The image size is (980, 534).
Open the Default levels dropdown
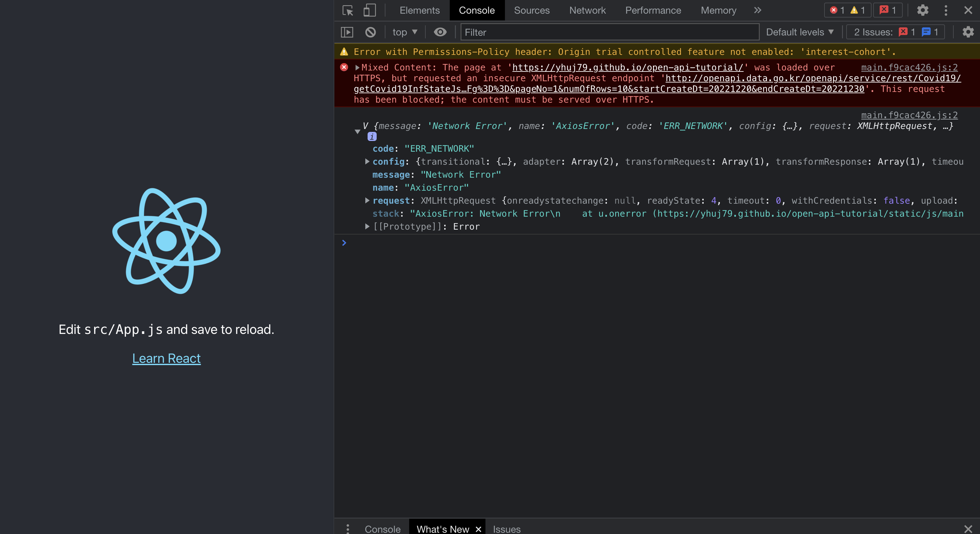[800, 32]
